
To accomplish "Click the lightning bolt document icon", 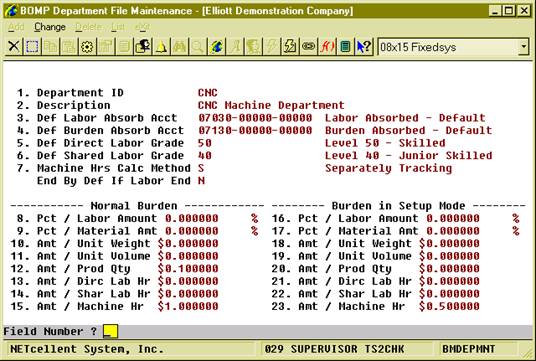I will [x=290, y=46].
